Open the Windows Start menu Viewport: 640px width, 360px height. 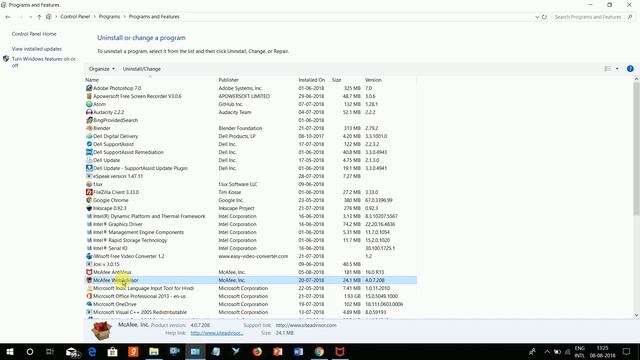coord(10,351)
